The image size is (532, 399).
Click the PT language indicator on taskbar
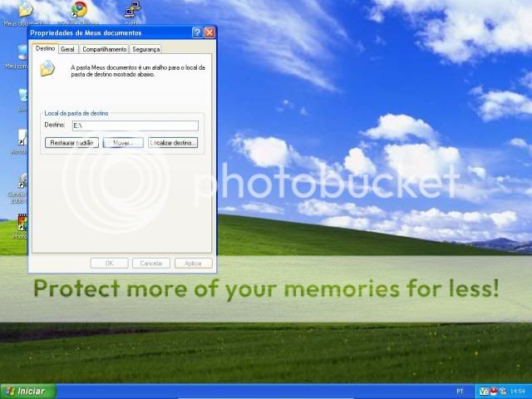pyautogui.click(x=460, y=392)
